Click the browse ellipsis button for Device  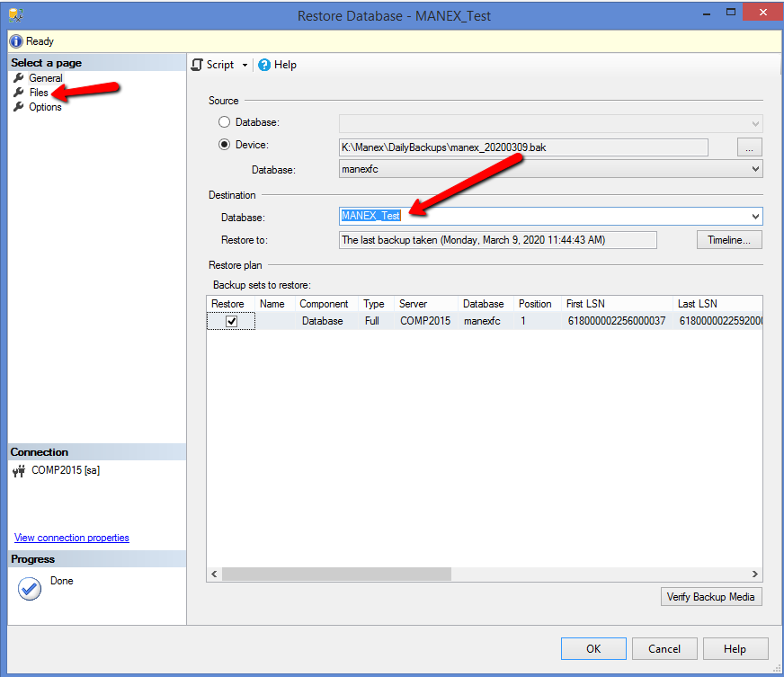pos(750,147)
